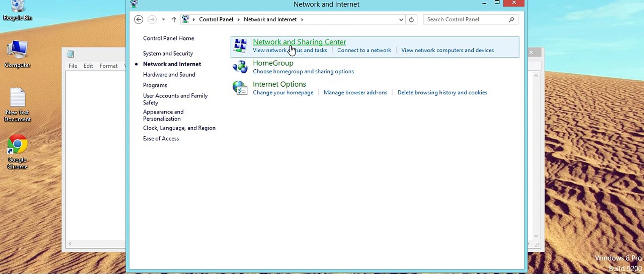Close the Network and Internet window
644x274 pixels.
(514, 3)
